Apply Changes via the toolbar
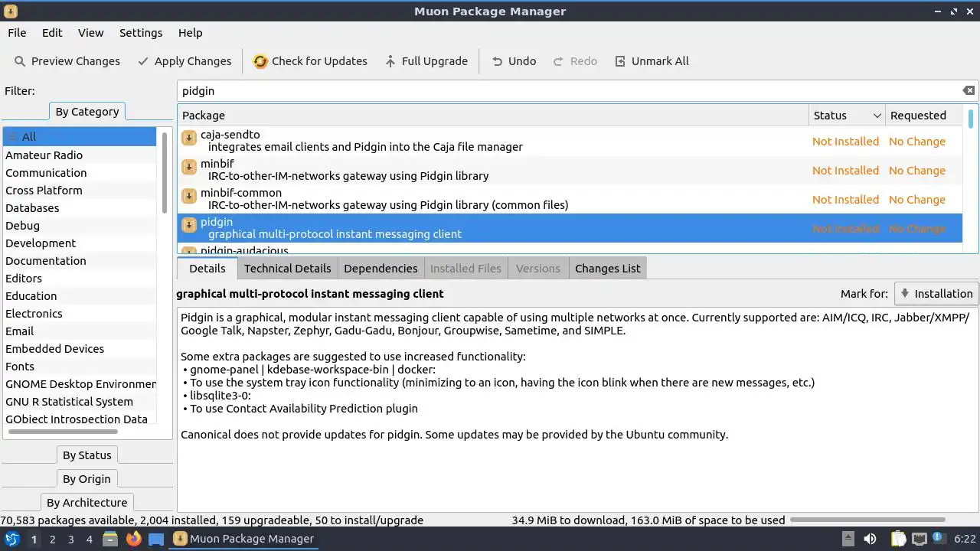 [x=184, y=61]
